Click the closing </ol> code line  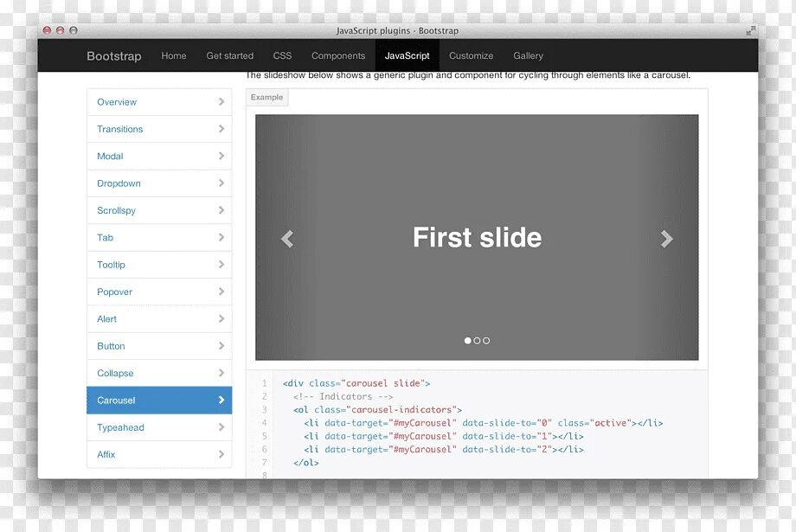click(x=306, y=463)
